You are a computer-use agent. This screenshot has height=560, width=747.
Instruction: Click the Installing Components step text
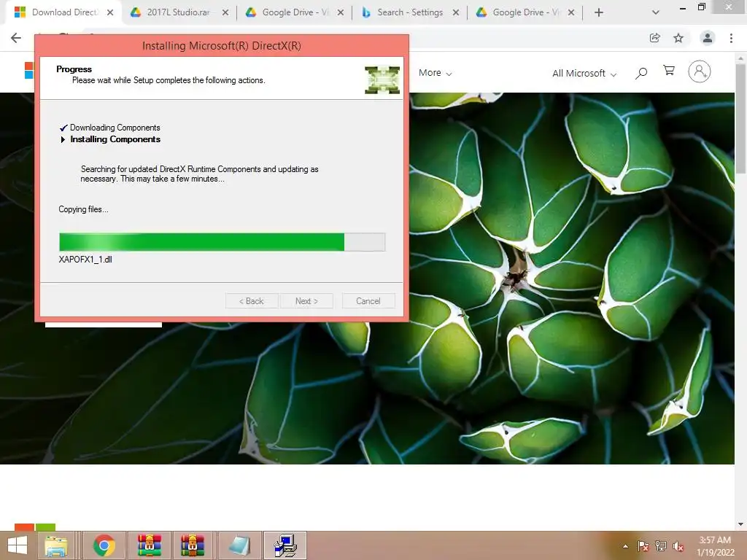(115, 139)
